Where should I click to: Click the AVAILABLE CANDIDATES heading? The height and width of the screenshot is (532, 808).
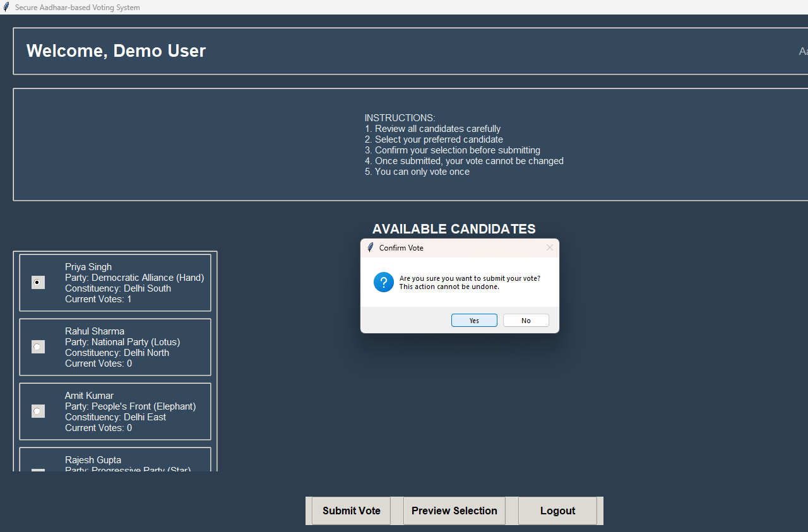click(454, 229)
